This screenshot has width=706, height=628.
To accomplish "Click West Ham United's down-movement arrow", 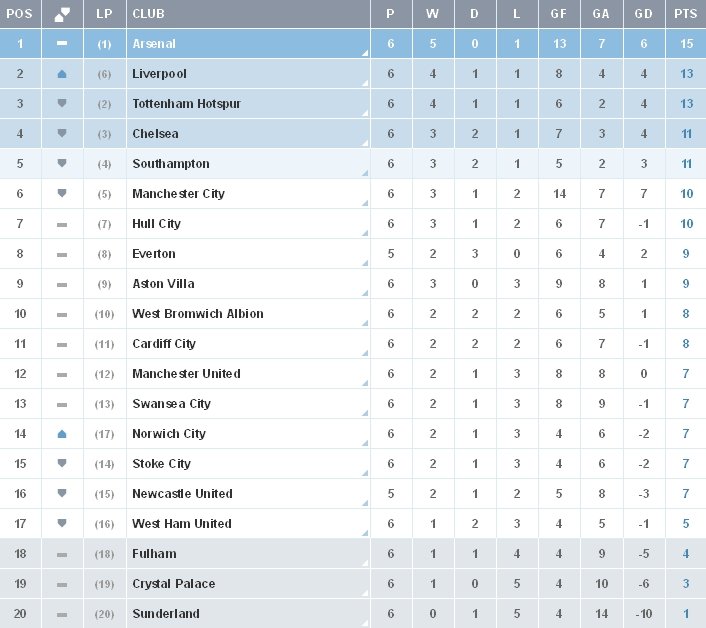I will (x=62, y=524).
